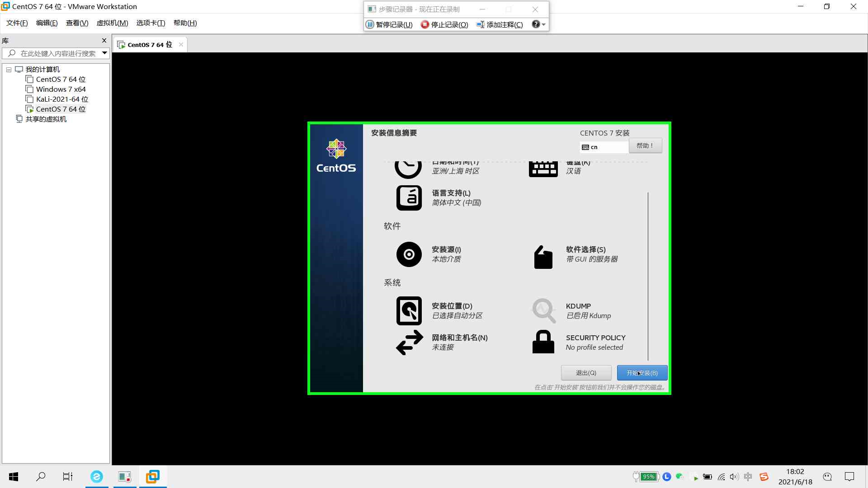Open the 文件(F) menu
868x488 pixels.
tap(17, 23)
